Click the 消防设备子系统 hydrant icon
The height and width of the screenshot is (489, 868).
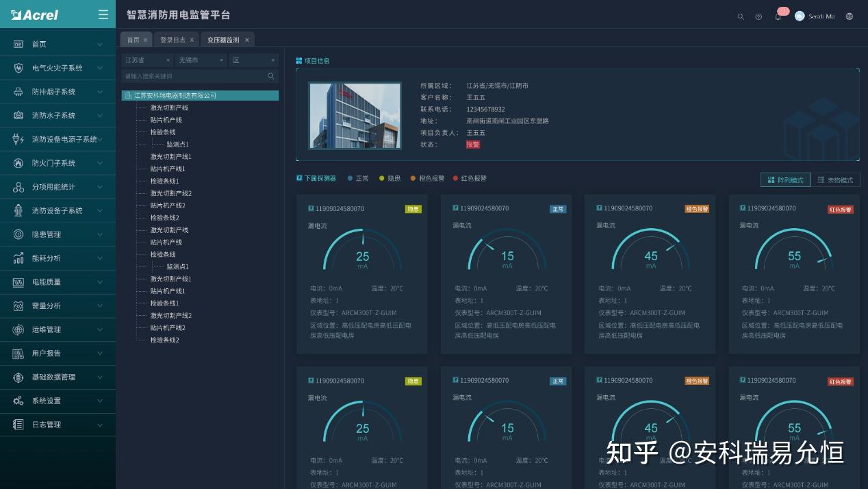point(18,210)
